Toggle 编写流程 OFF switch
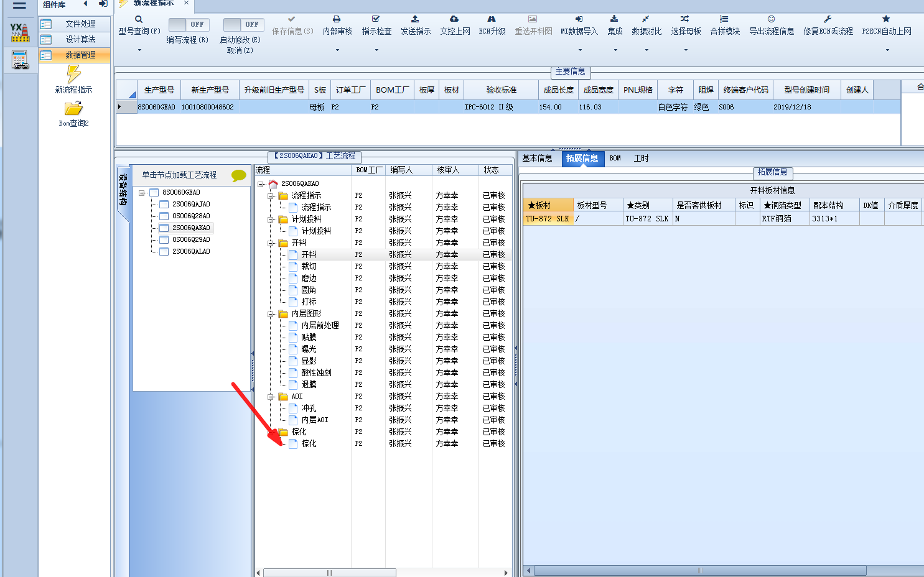 pyautogui.click(x=189, y=24)
